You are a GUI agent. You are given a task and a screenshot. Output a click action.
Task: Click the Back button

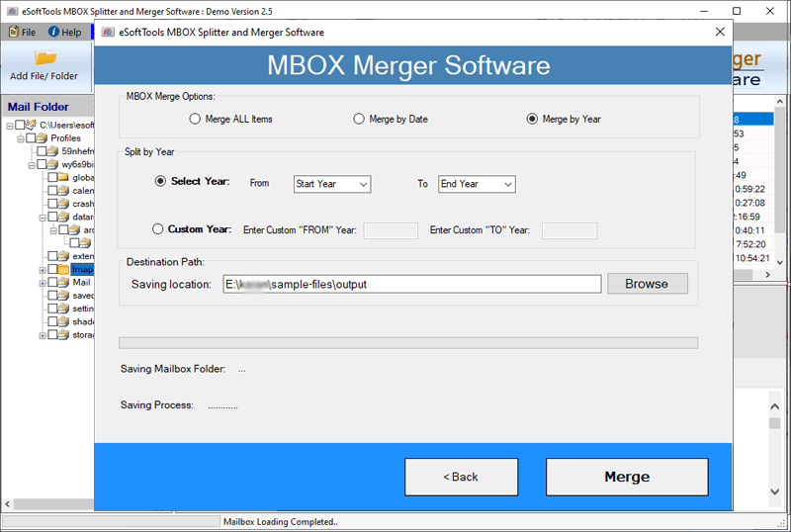pyautogui.click(x=461, y=477)
